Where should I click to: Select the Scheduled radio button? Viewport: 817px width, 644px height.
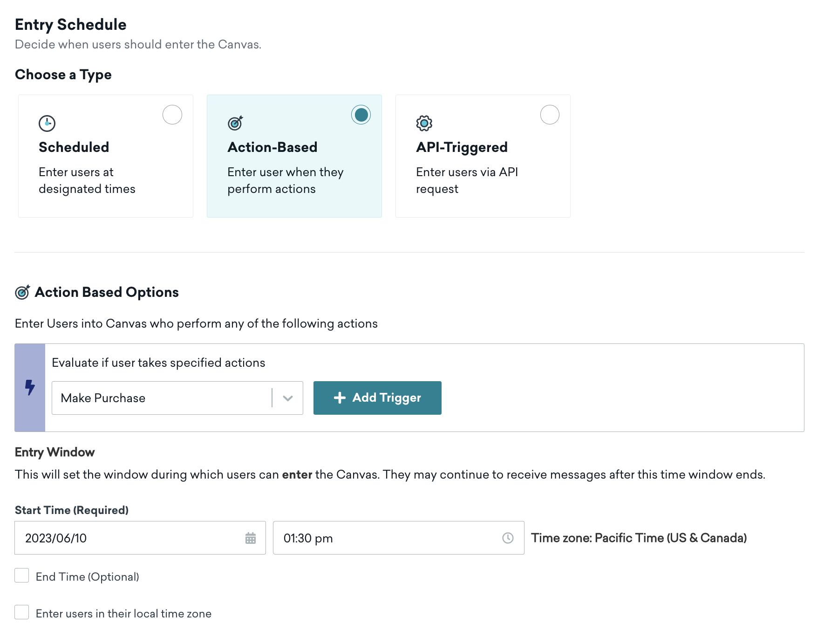[x=172, y=115]
